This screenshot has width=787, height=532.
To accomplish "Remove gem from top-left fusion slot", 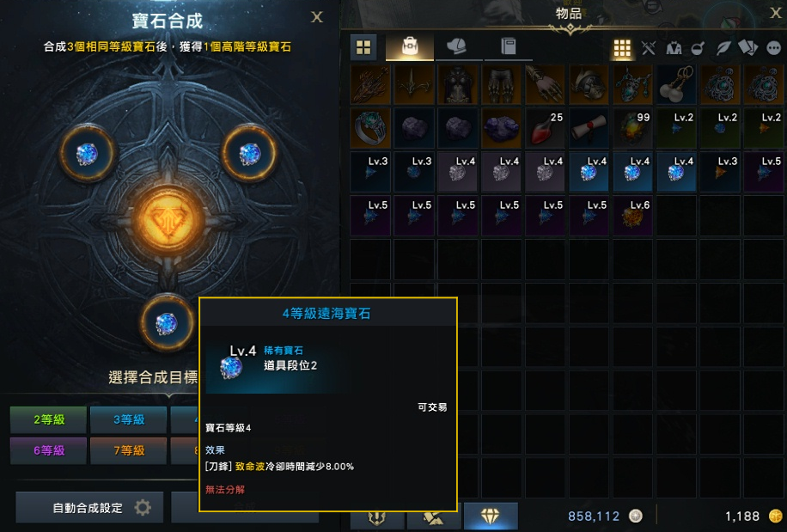I will (x=88, y=154).
